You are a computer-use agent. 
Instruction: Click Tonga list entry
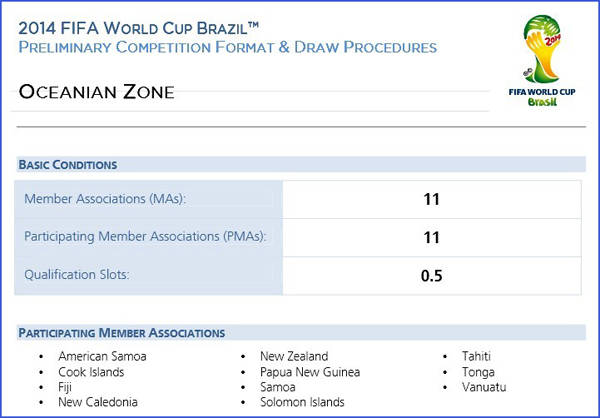(x=478, y=372)
